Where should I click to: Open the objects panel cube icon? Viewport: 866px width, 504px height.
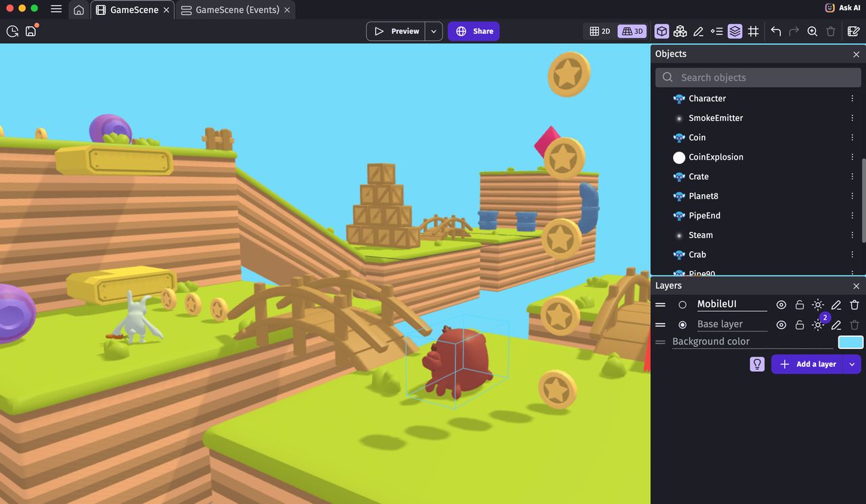click(x=662, y=31)
